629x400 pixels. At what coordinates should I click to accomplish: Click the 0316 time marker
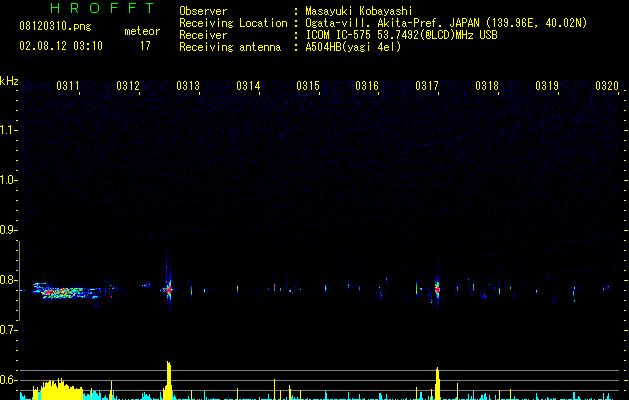point(367,85)
